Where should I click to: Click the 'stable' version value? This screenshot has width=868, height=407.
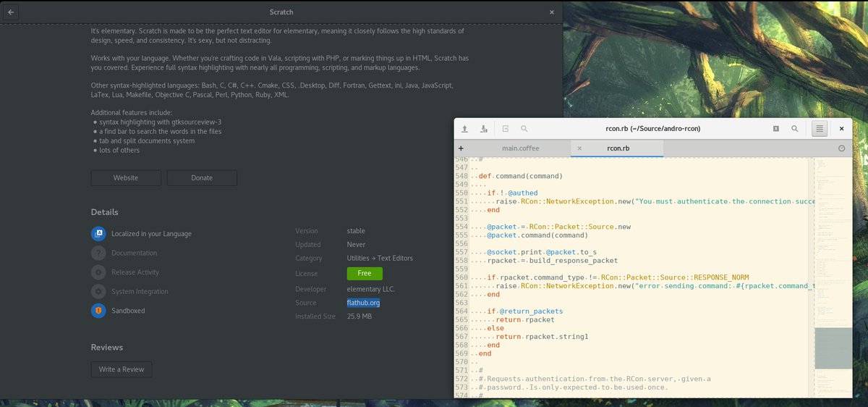tap(356, 230)
